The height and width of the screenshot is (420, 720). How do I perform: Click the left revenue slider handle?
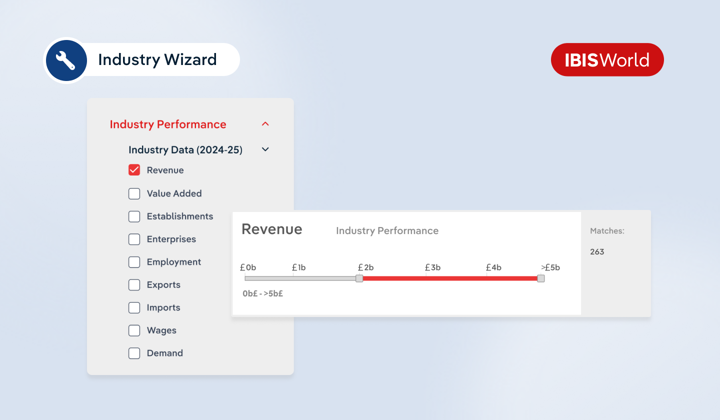coord(359,278)
